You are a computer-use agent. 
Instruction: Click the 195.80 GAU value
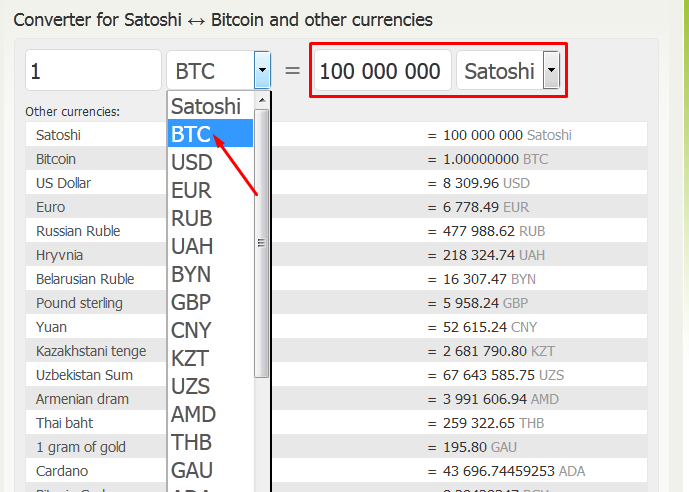coord(480,447)
